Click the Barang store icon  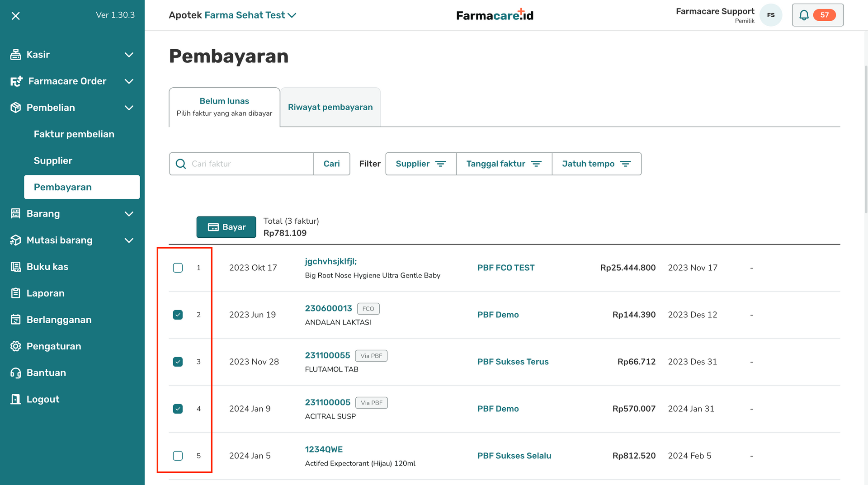(16, 214)
